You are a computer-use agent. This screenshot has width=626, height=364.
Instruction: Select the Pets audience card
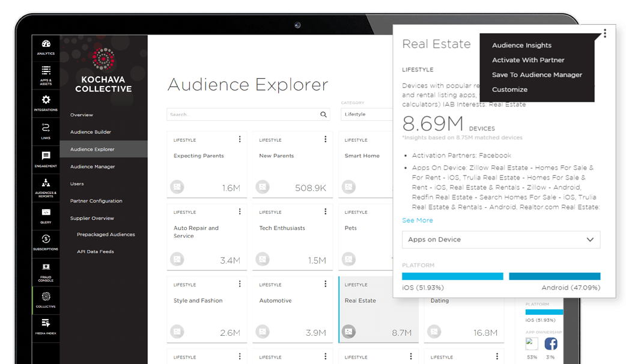click(x=366, y=237)
